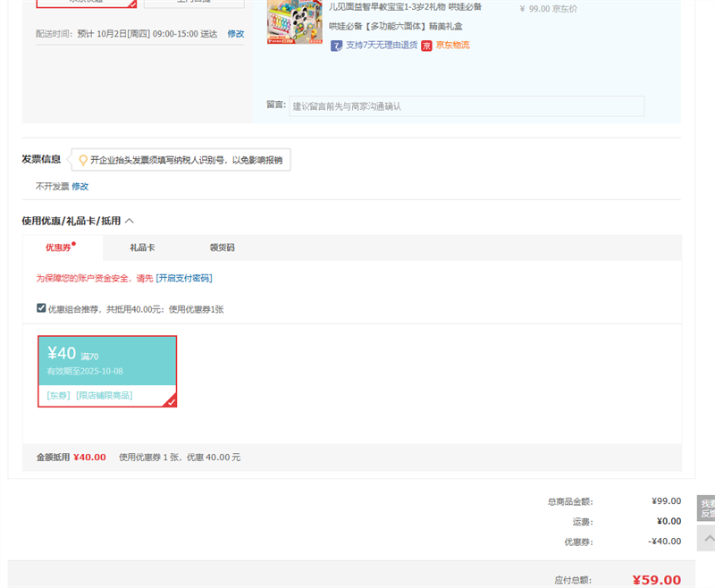
Task: Open the 开启支付密码 link
Action: pos(184,278)
